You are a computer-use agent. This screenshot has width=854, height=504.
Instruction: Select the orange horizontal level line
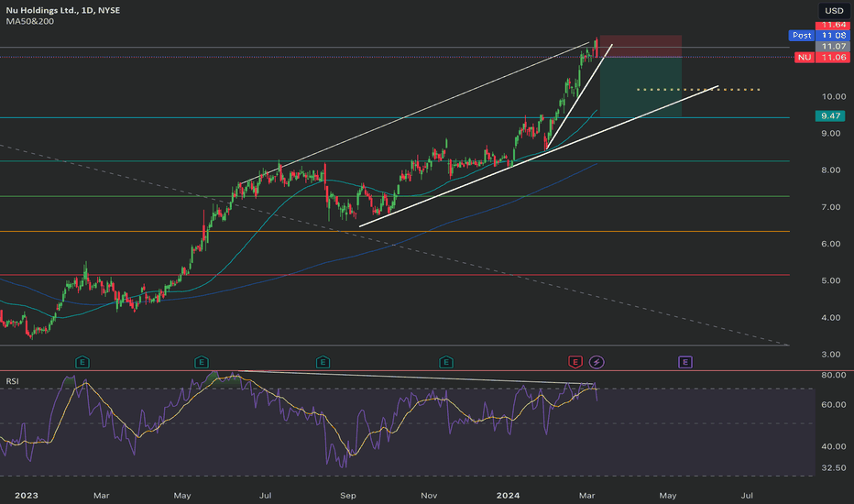pyautogui.click(x=395, y=232)
